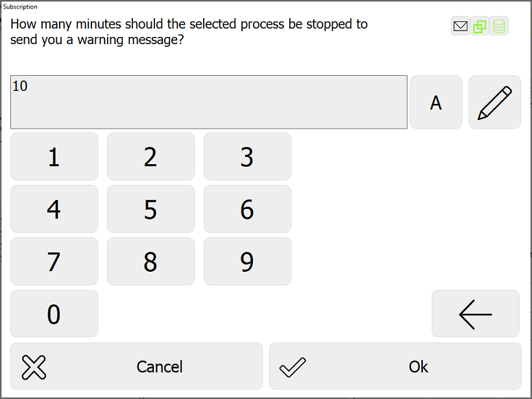532x399 pixels.
Task: Tap the number 7 key
Action: [54, 261]
